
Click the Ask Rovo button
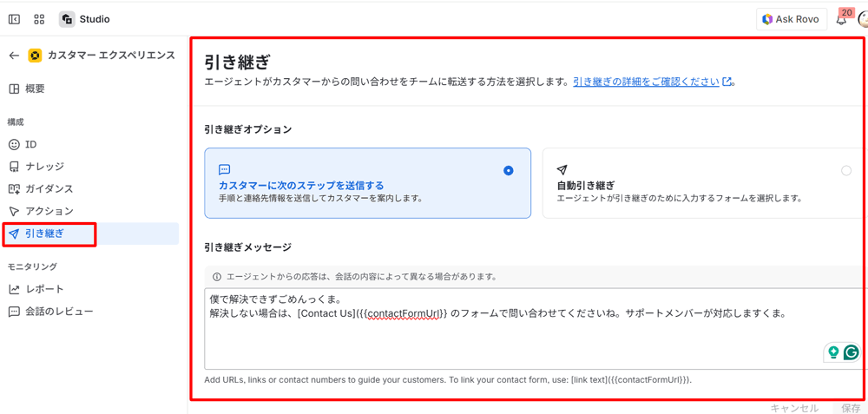click(x=791, y=19)
